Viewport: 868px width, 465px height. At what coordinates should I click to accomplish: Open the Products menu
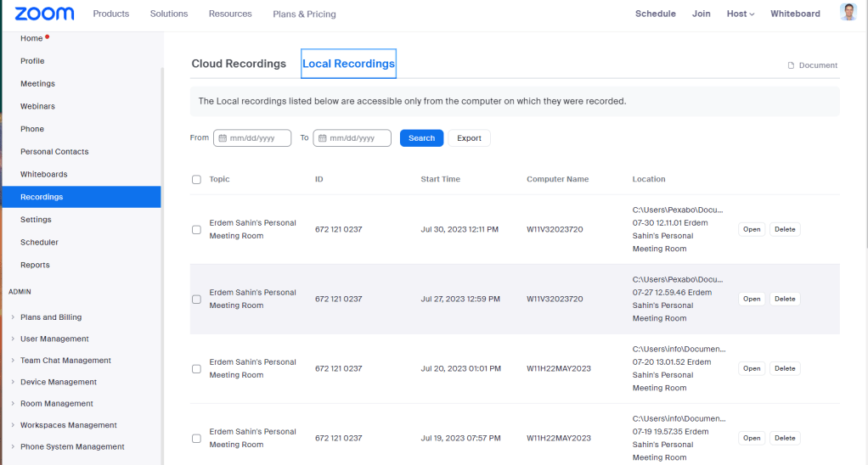110,14
